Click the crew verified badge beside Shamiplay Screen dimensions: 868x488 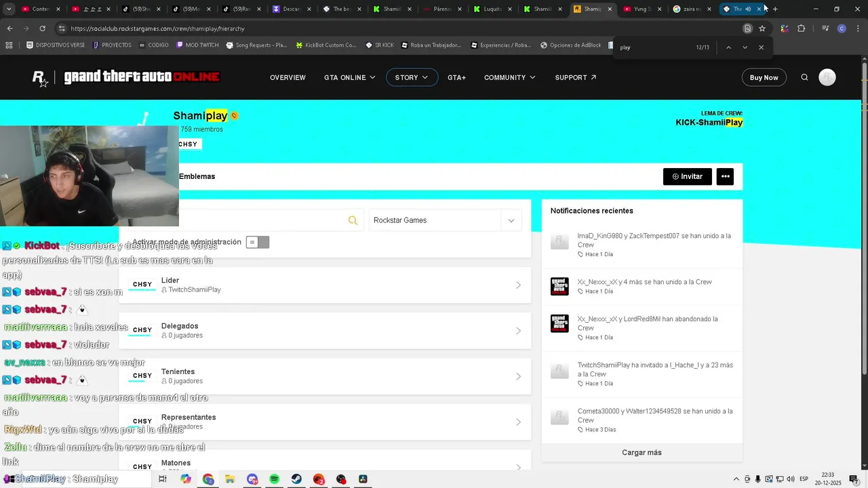coord(235,116)
